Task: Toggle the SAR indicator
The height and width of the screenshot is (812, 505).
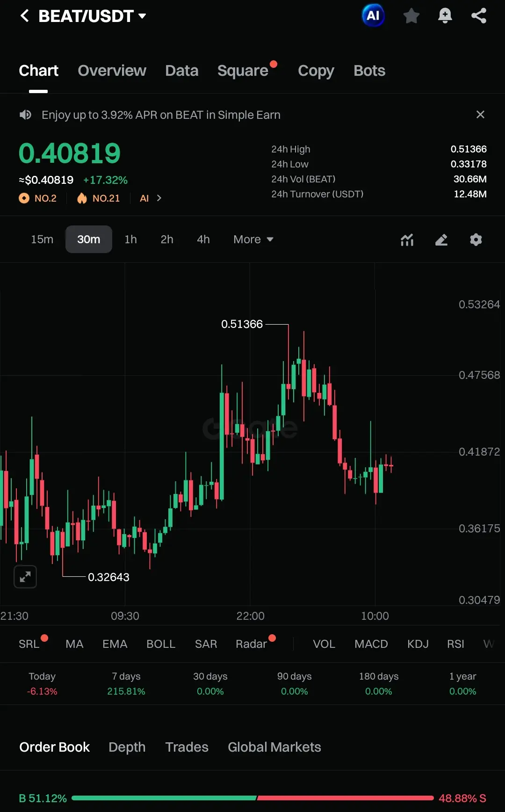Action: [x=206, y=644]
